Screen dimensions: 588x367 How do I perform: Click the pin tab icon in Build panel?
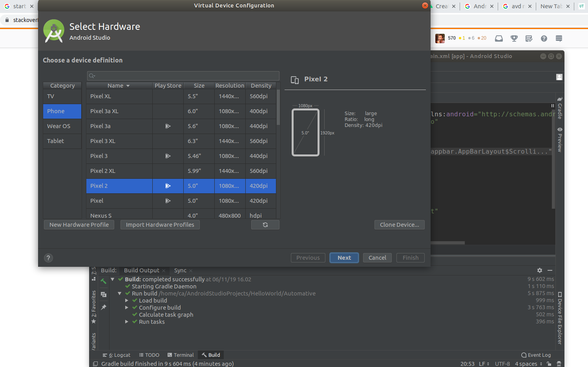coord(104,307)
